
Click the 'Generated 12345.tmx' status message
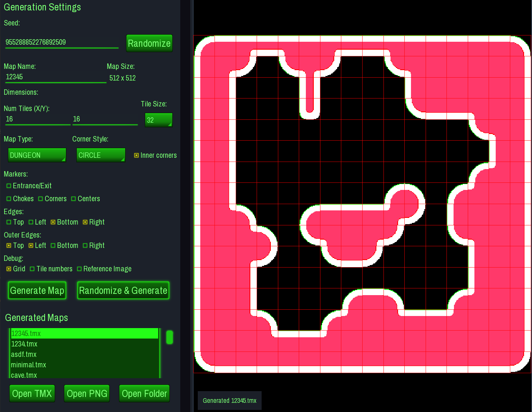coord(229,401)
